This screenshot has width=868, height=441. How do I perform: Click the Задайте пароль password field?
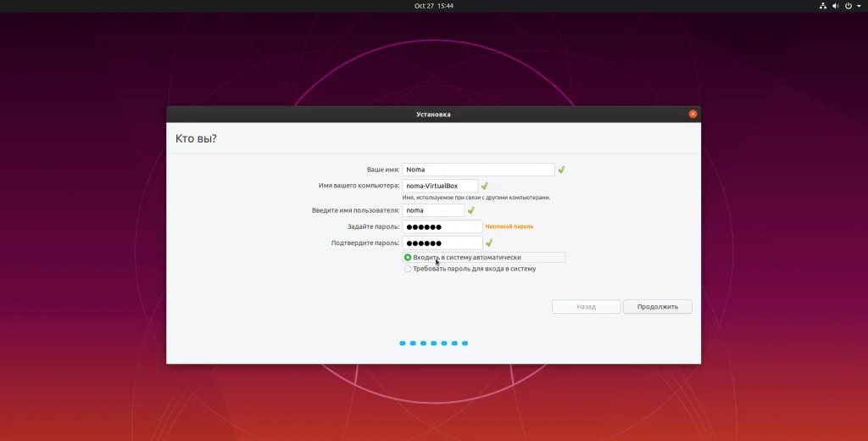(442, 226)
